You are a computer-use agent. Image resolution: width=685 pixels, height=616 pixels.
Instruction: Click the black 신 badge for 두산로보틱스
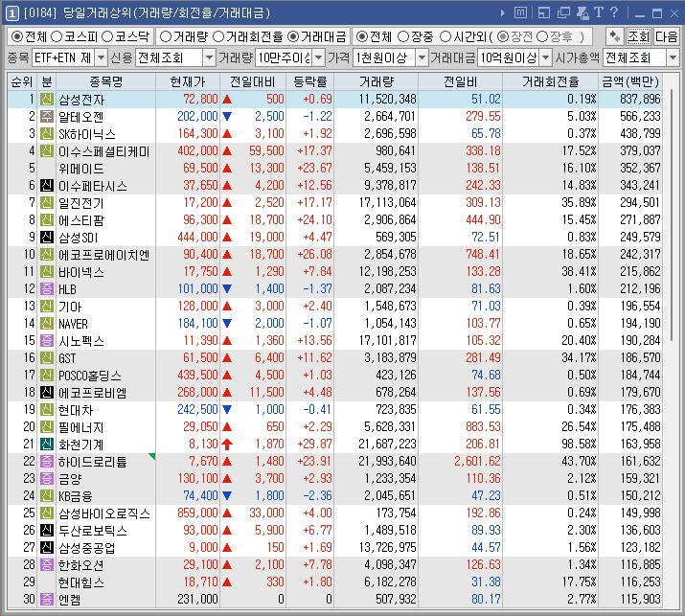click(47, 531)
